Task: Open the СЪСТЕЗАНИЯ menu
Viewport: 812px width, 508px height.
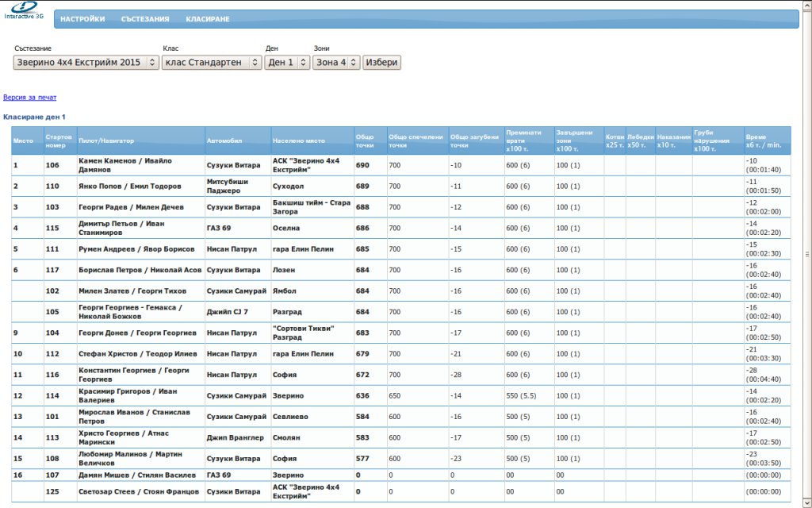Action: pyautogui.click(x=145, y=19)
